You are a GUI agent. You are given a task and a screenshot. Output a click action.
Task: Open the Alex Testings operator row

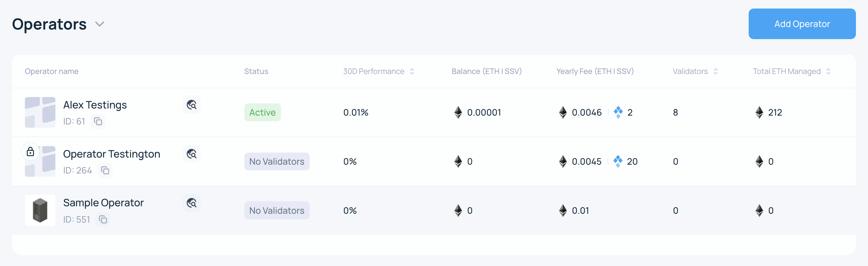pyautogui.click(x=95, y=105)
